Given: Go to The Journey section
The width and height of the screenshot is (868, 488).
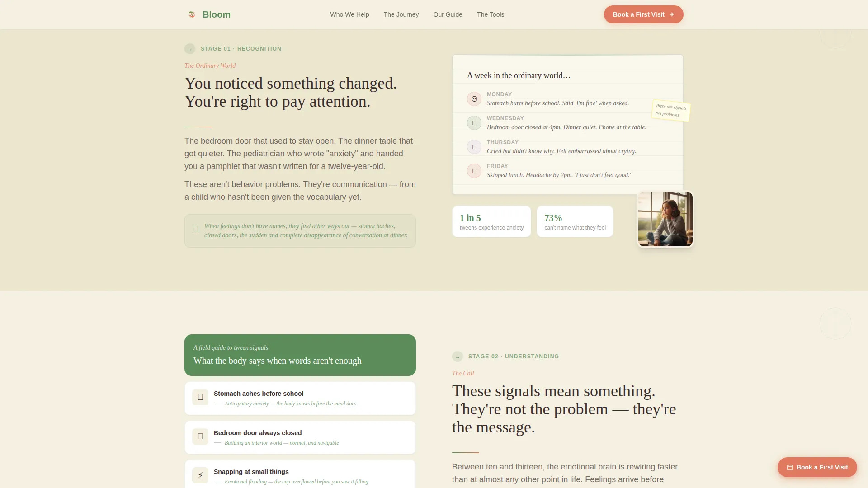Looking at the screenshot, I should (401, 14).
